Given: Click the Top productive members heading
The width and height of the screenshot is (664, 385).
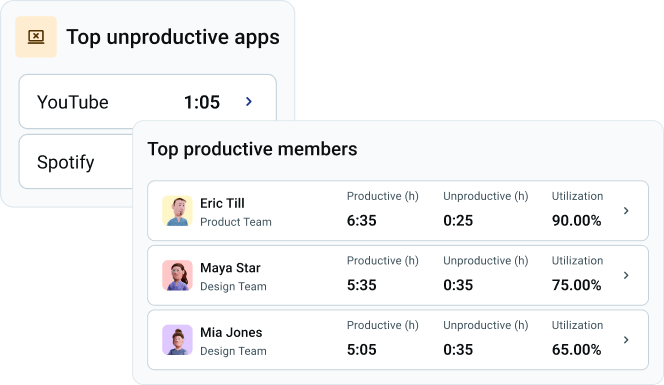Looking at the screenshot, I should pos(252,149).
